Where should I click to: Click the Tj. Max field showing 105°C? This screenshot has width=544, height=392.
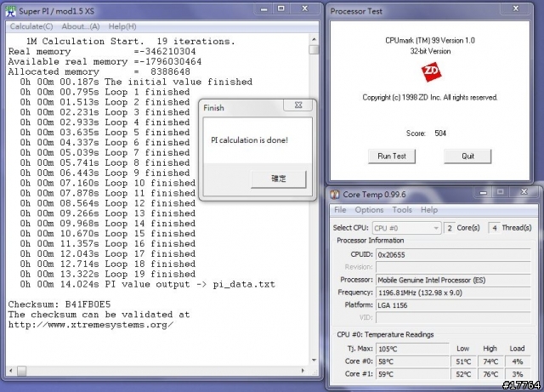412,349
